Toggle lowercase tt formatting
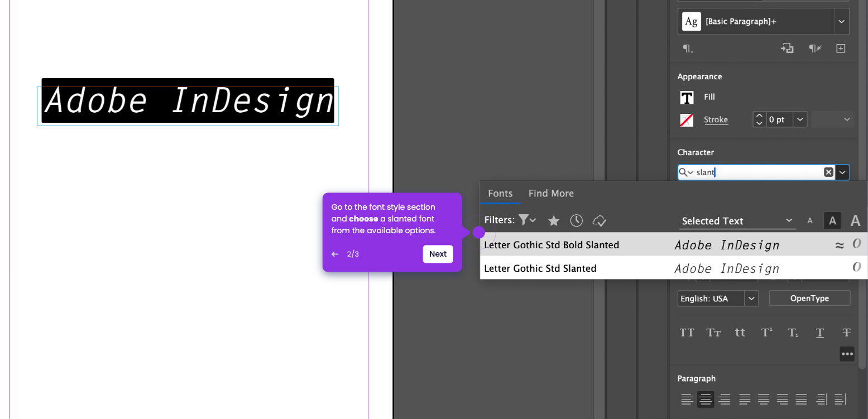 740,333
